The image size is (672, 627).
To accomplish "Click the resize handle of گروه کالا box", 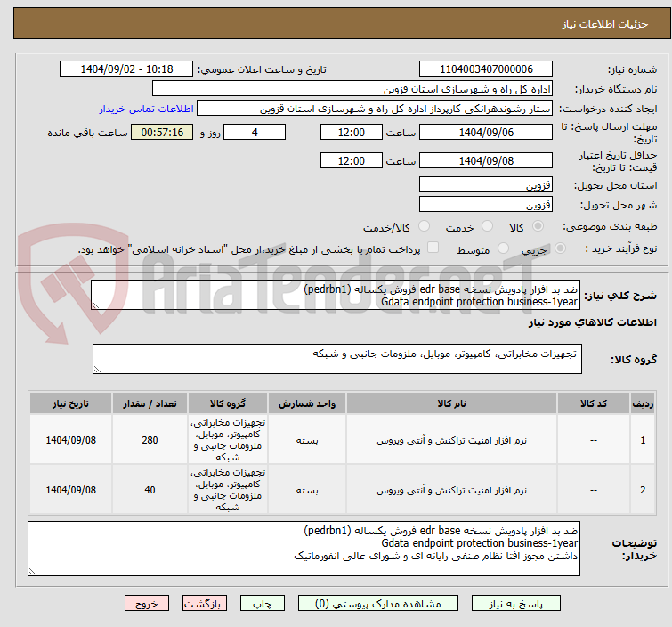I will (97, 370).
